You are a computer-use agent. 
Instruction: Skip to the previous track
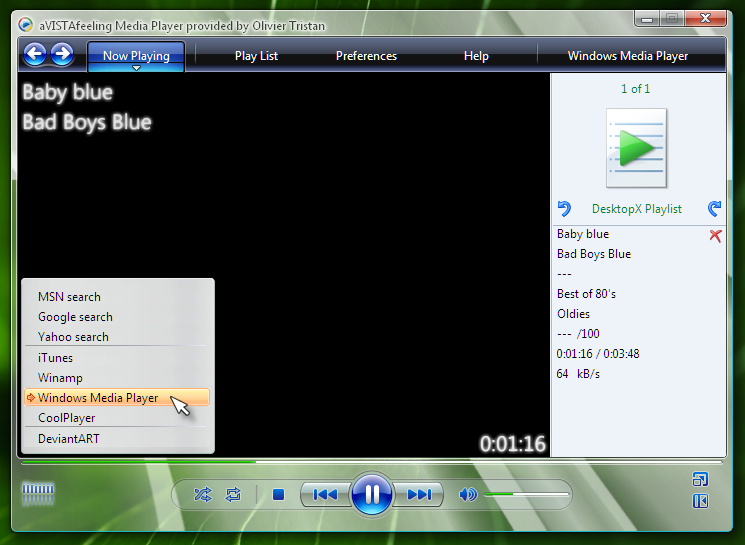click(x=325, y=495)
